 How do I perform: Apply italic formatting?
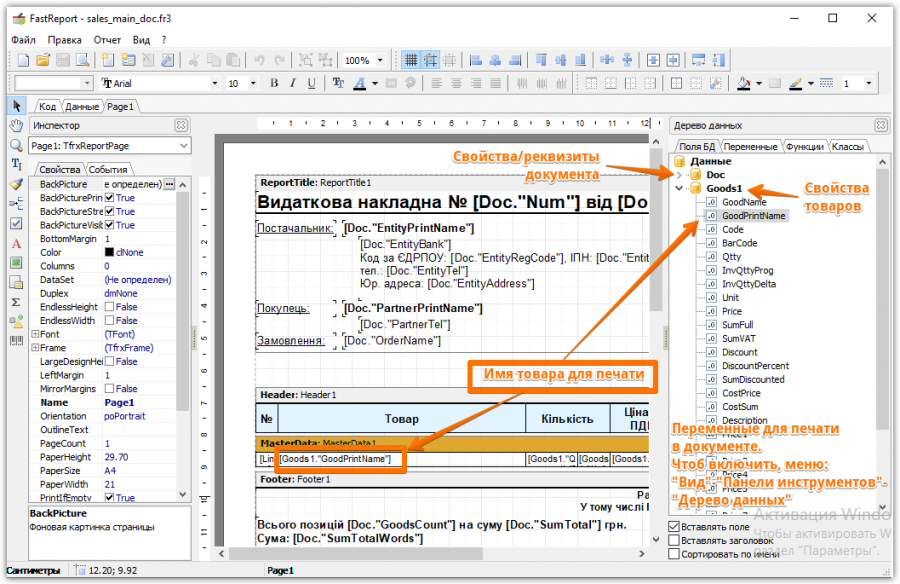click(x=293, y=83)
